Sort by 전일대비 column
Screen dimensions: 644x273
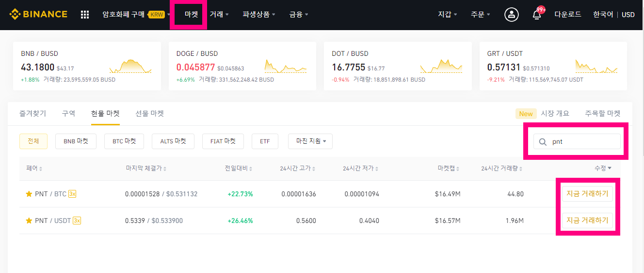click(x=239, y=168)
